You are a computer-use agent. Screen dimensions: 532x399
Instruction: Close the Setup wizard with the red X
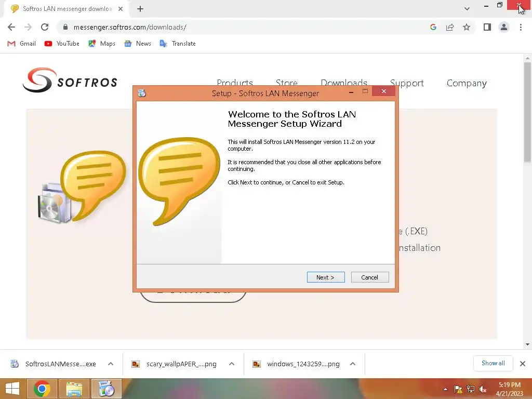pos(384,91)
